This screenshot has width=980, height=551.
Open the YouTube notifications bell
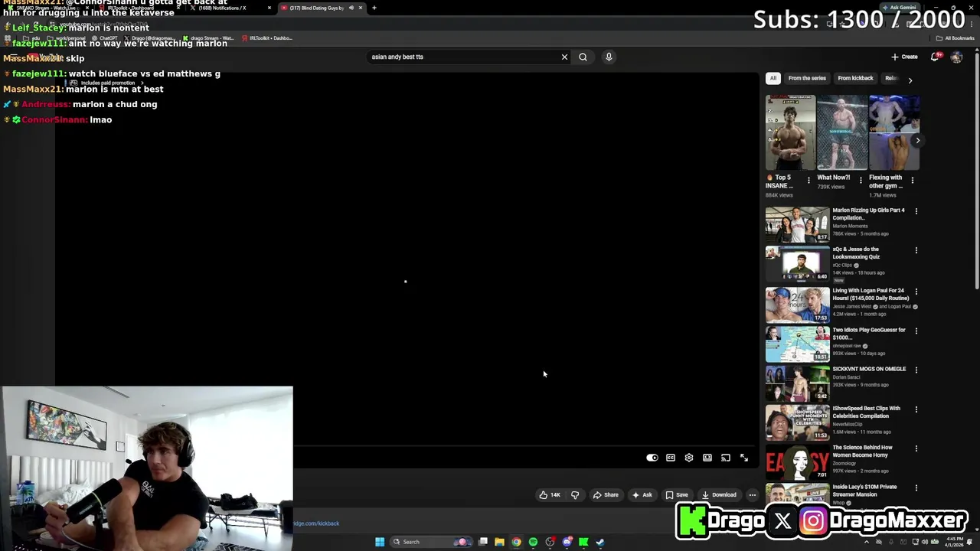pos(935,57)
